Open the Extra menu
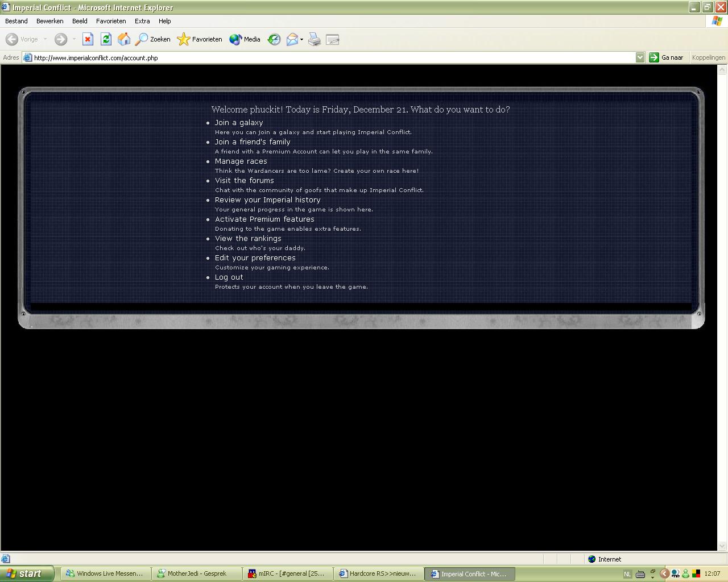 [x=142, y=21]
